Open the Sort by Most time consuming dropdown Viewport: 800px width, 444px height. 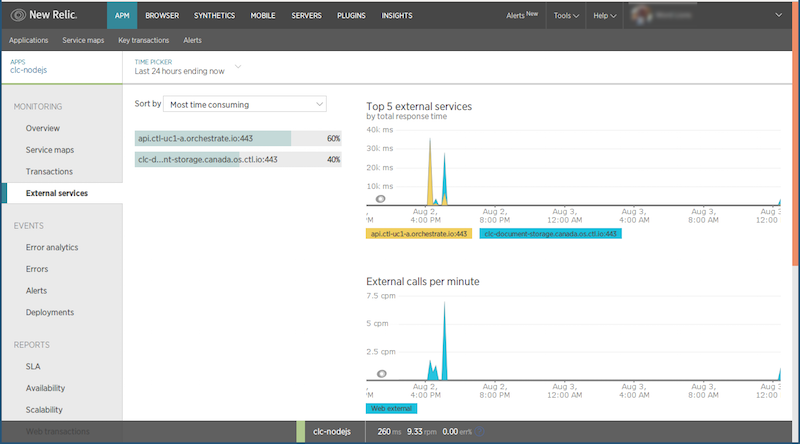[x=245, y=104]
